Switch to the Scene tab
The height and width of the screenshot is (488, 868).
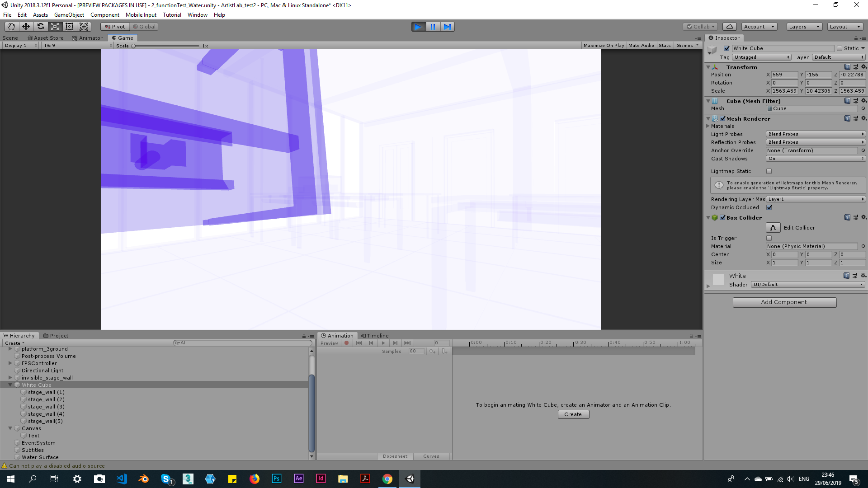tap(10, 38)
